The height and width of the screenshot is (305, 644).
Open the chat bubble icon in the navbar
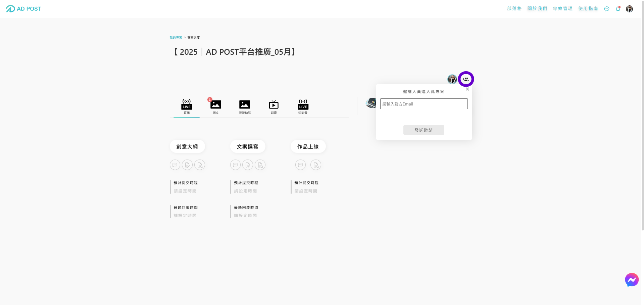tap(606, 9)
